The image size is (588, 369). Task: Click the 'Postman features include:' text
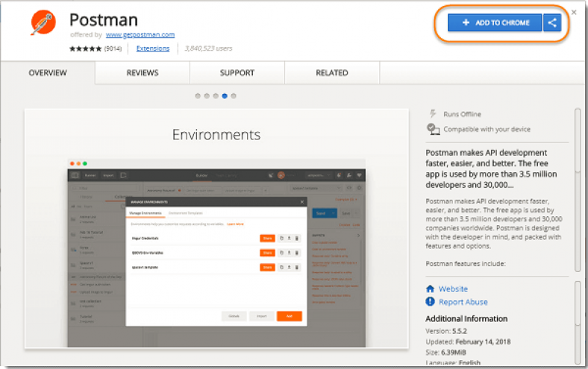(466, 264)
